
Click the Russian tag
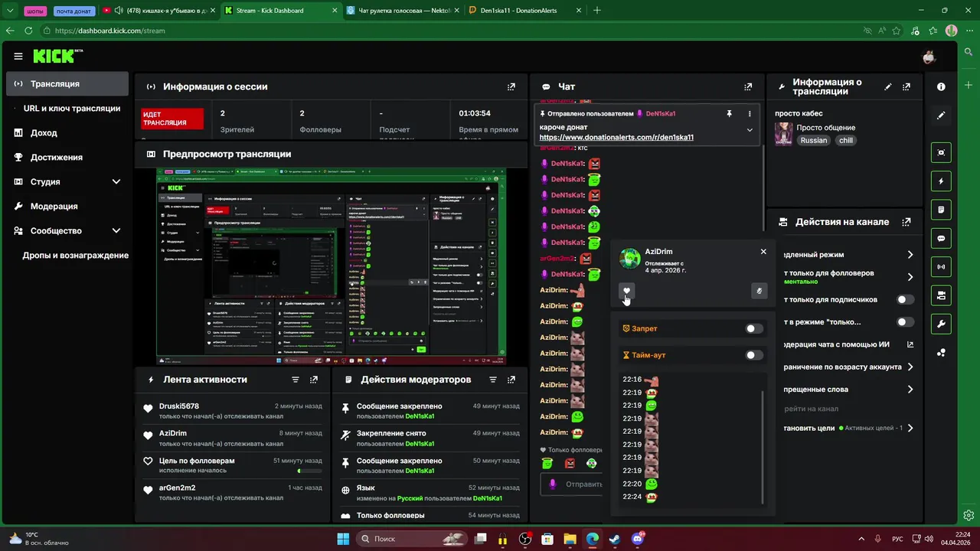[813, 141]
